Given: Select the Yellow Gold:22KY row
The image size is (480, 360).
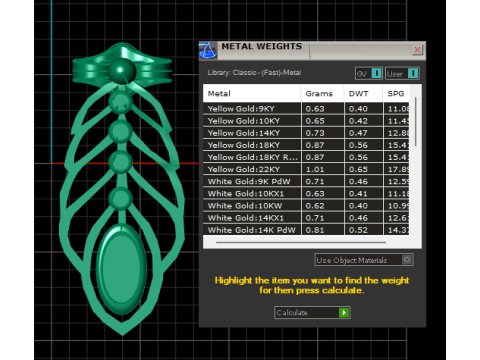Looking at the screenshot, I should [x=306, y=169].
